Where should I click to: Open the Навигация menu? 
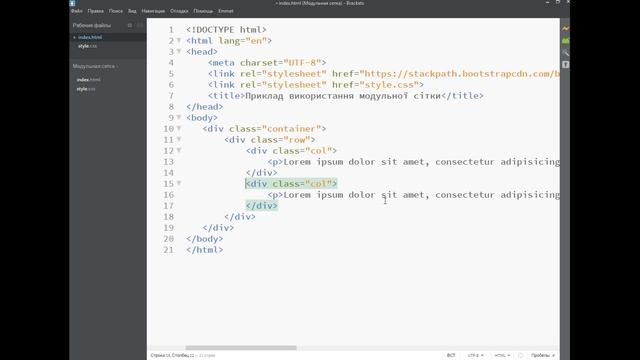pos(153,11)
